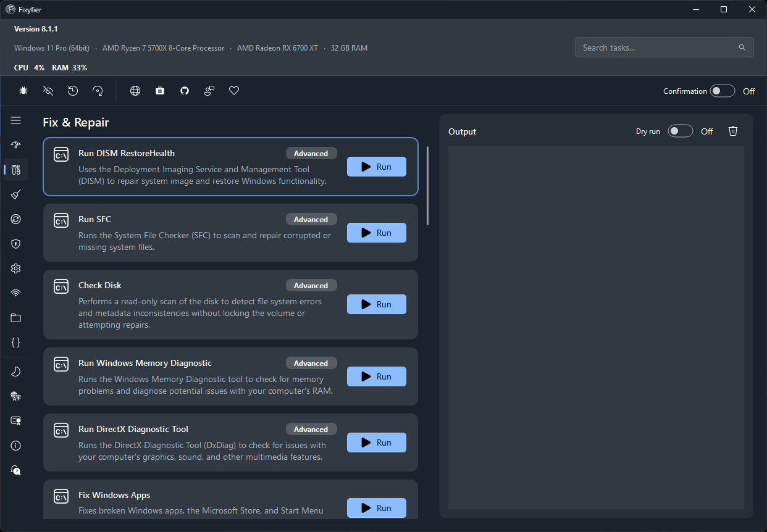Screen dimensions: 767x532
Task: Click the search magnifier icon
Action: coord(742,48)
